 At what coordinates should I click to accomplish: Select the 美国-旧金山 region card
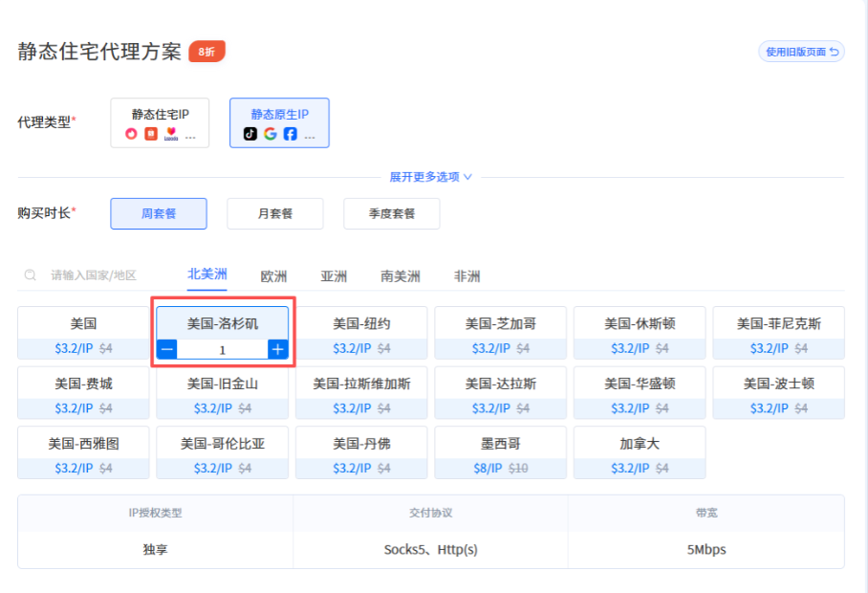[223, 392]
